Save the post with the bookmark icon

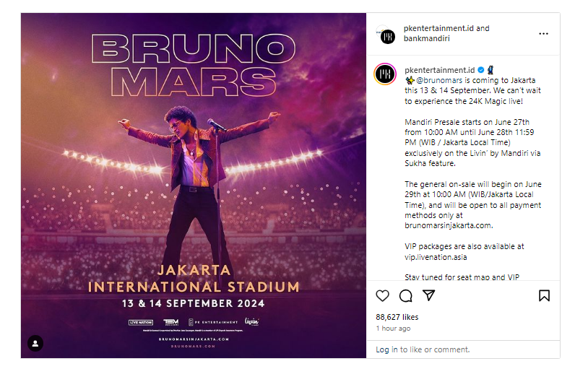[x=544, y=295]
